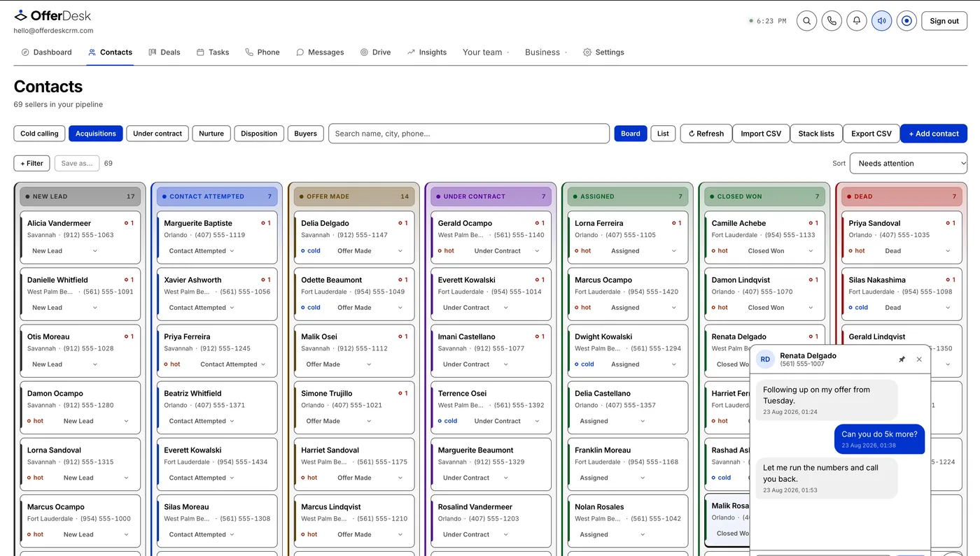Open stage dropdown on Priya Sandoval's card
This screenshot has height=556, width=980.
click(x=918, y=251)
